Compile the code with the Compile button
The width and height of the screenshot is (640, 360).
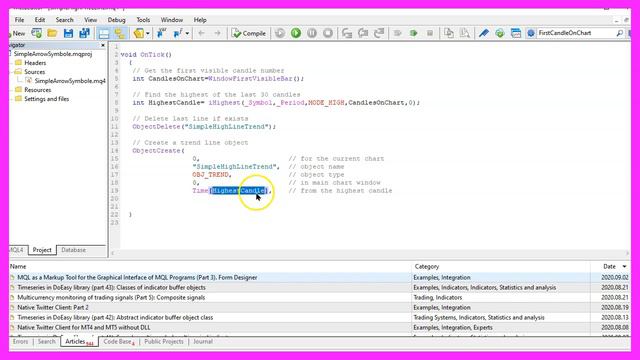click(249, 33)
